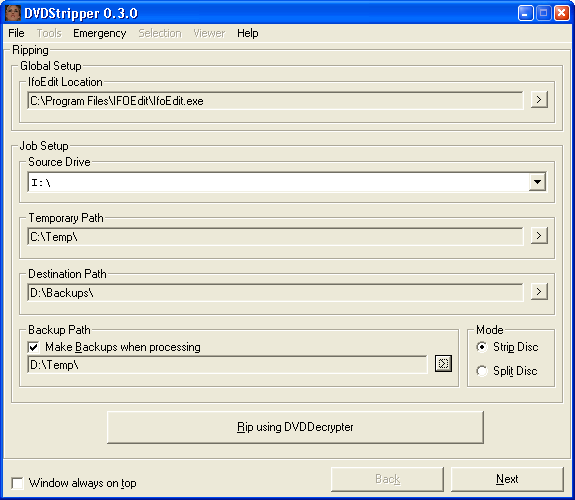Viewport: 575px width, 500px height.
Task: Enable Window always on top
Action: [x=17, y=483]
